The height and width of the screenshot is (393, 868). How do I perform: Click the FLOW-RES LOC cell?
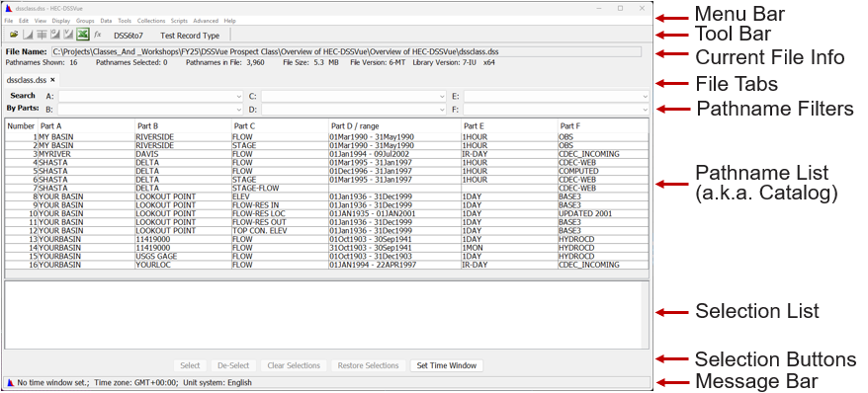pos(280,213)
